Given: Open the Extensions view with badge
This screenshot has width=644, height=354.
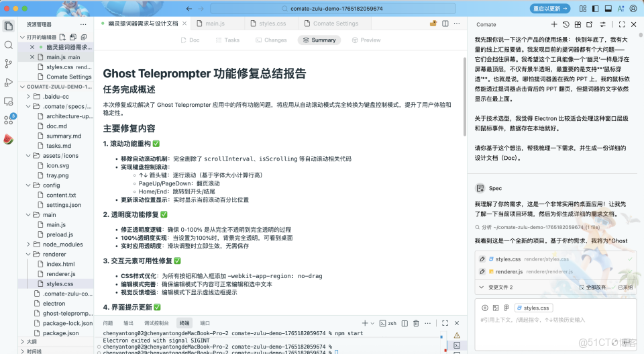Looking at the screenshot, I should 9,120.
